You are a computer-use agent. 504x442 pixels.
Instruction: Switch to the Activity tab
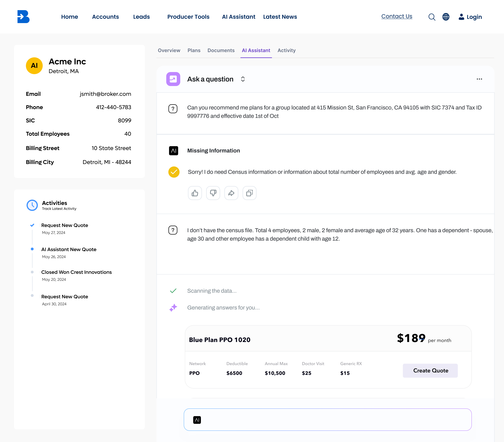[286, 51]
